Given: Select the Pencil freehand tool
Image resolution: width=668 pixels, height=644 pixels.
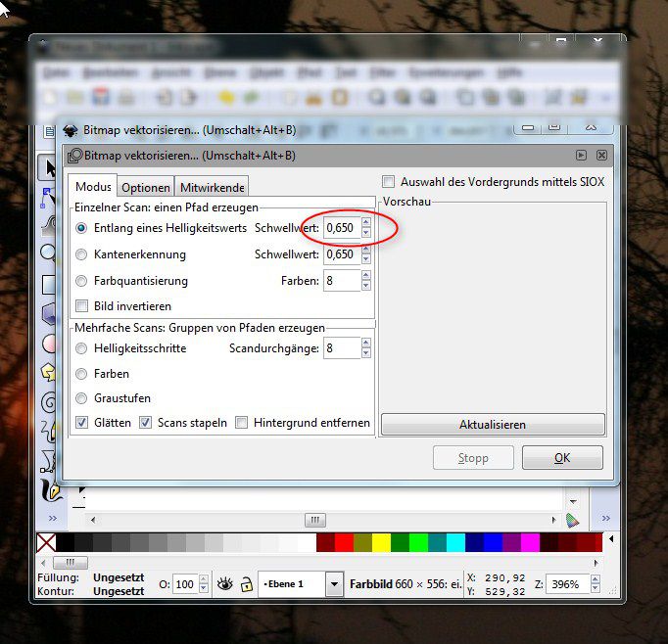Looking at the screenshot, I should (49, 431).
